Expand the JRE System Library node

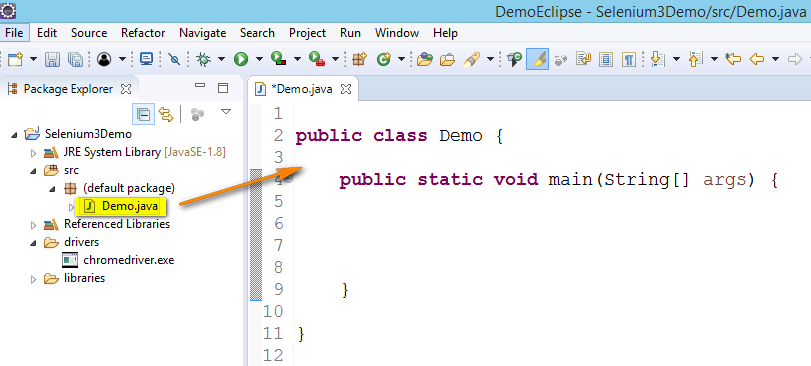[x=34, y=152]
